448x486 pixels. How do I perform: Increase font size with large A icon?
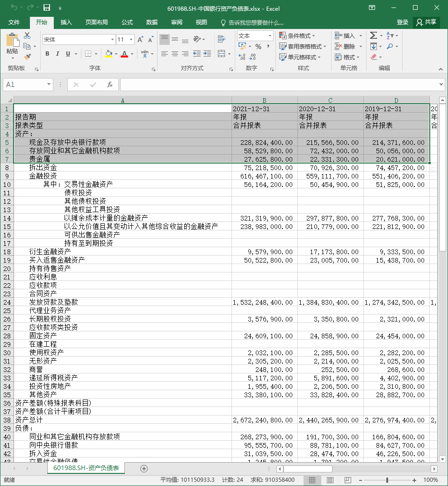(140, 40)
